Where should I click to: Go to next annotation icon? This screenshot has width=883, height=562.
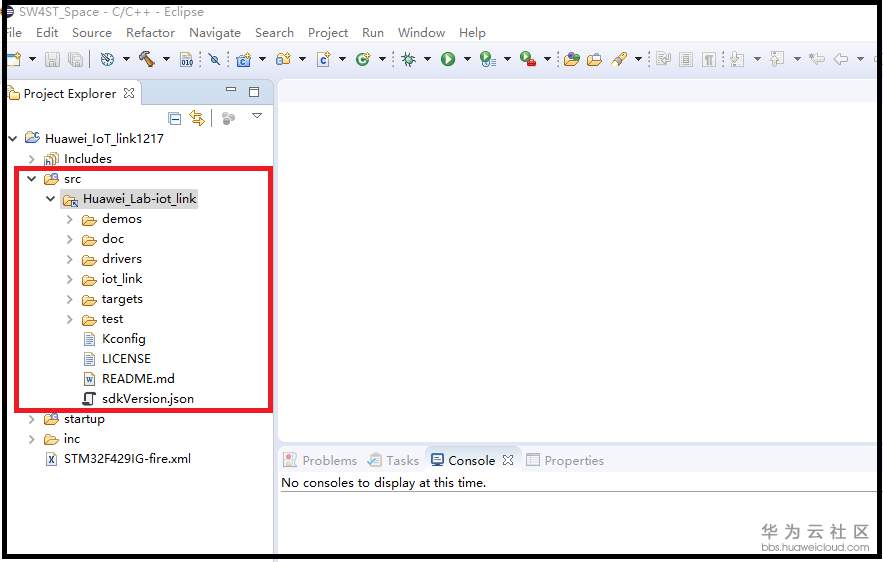click(x=737, y=59)
